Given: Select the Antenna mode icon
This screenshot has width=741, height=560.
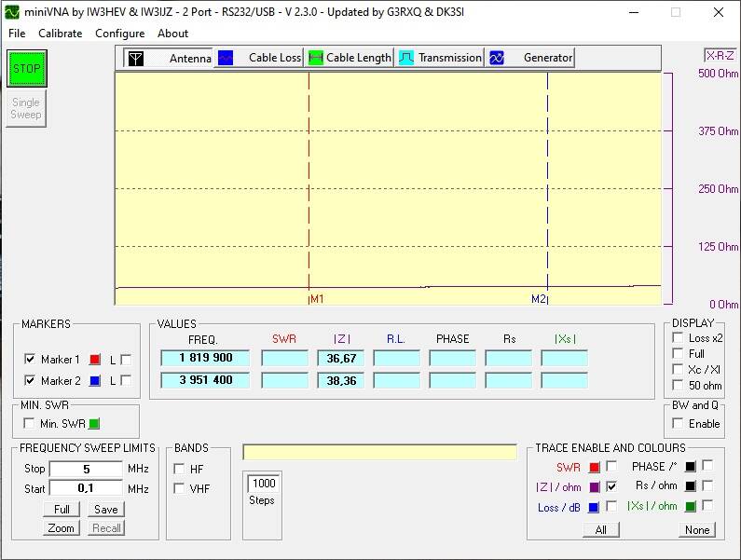Looking at the screenshot, I should pyautogui.click(x=136, y=58).
